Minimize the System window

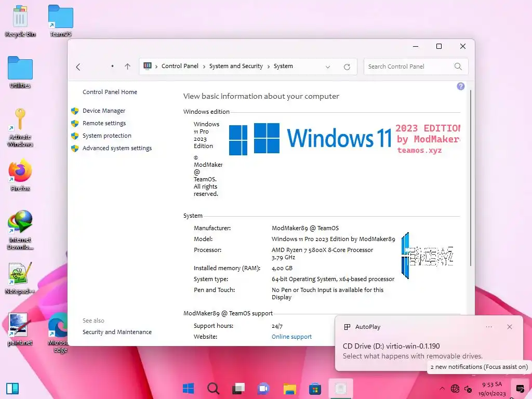point(415,46)
